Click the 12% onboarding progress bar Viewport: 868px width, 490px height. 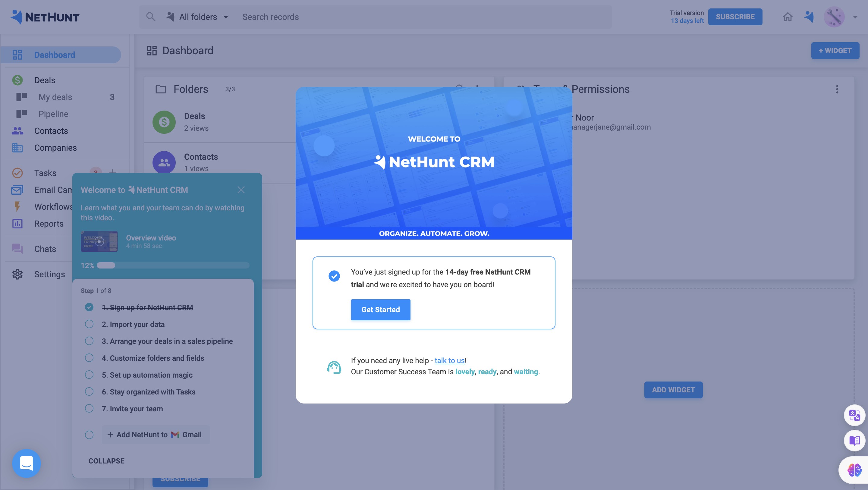173,265
